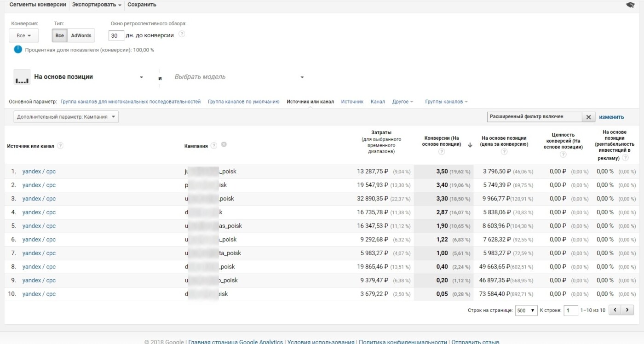Remove the Кампания secondary dimension column
The image size is (644, 344).
(x=224, y=145)
